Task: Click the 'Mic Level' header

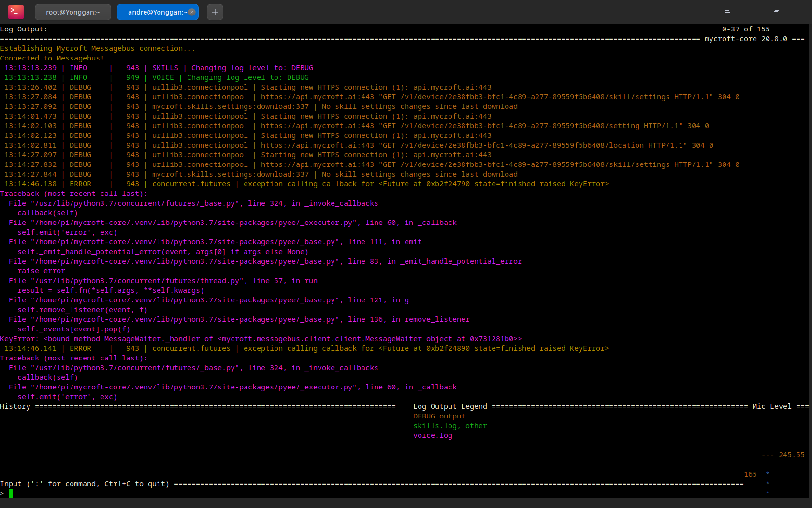Action: click(x=772, y=406)
